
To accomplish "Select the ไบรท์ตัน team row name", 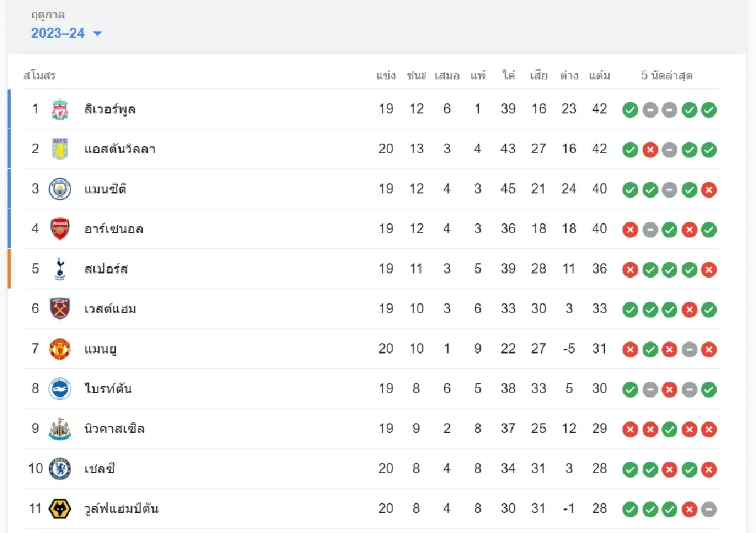I will click(x=108, y=389).
